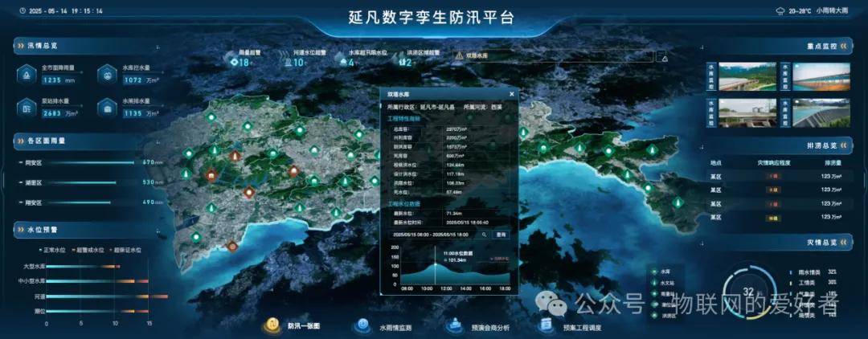Click the 排涝量 column header
The height and width of the screenshot is (339, 868).
(832, 164)
